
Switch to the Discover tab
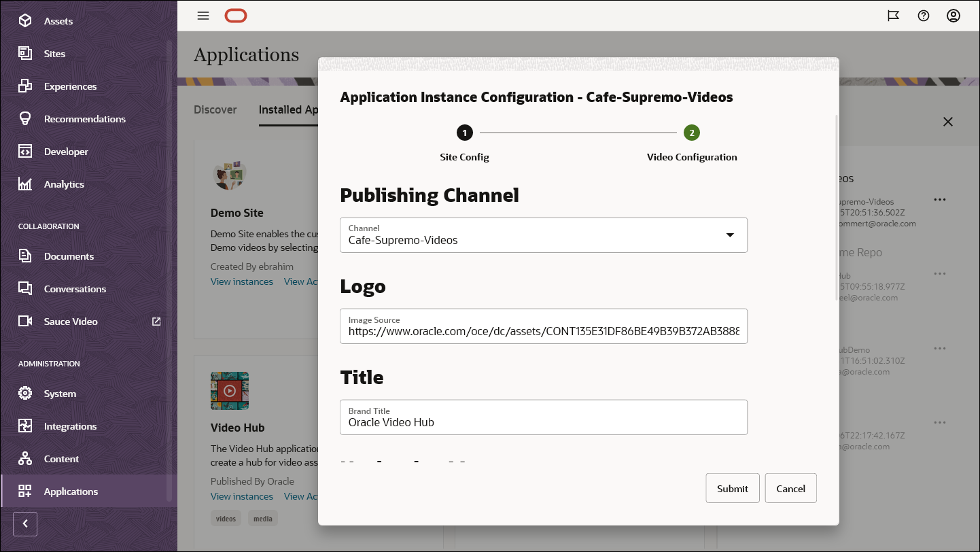215,109
